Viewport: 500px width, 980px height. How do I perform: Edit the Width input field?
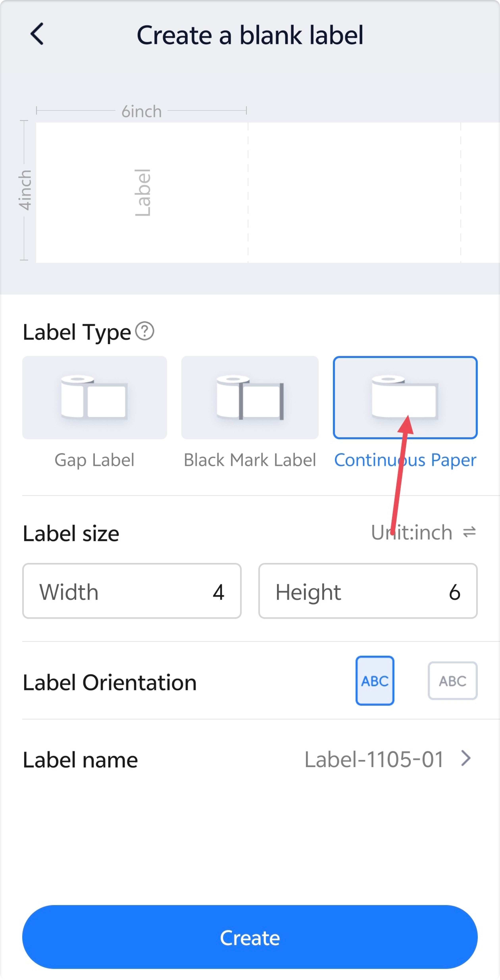(132, 591)
